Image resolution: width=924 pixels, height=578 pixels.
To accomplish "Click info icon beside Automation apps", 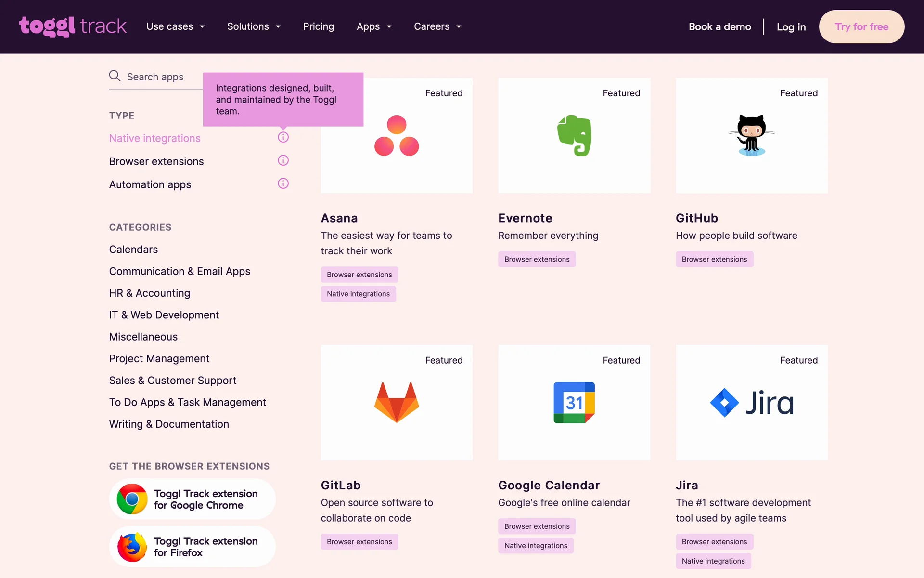I will (x=283, y=184).
